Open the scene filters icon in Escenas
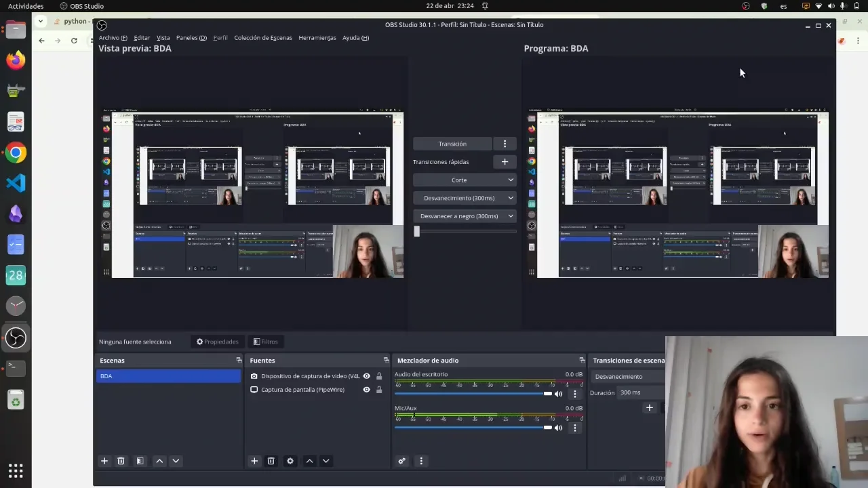Viewport: 868px width, 488px height. [140, 461]
